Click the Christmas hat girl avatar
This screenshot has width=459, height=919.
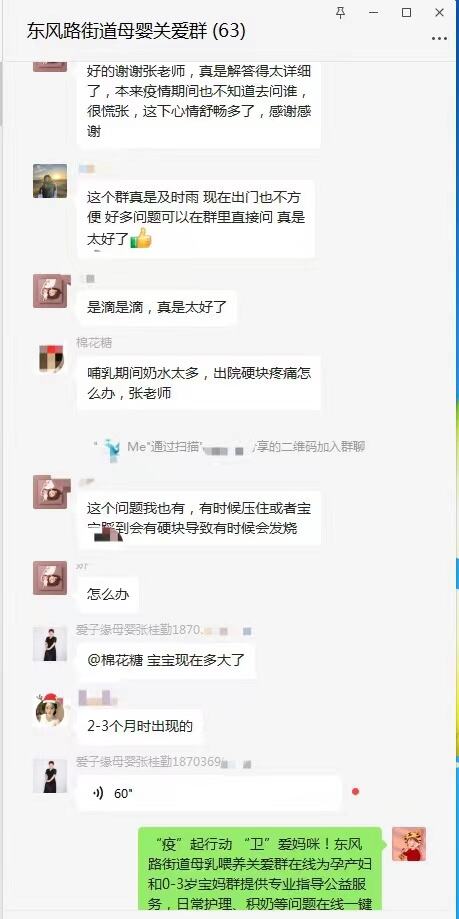pyautogui.click(x=50, y=710)
